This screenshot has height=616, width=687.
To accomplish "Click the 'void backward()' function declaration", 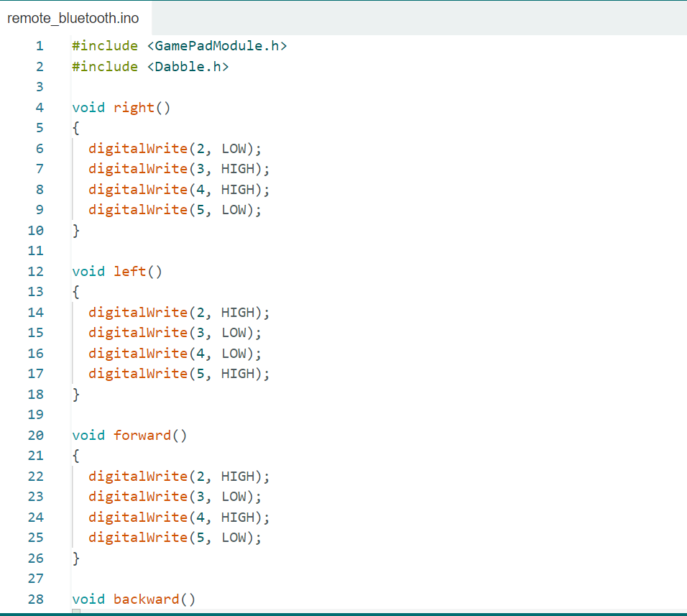I will (x=134, y=599).
